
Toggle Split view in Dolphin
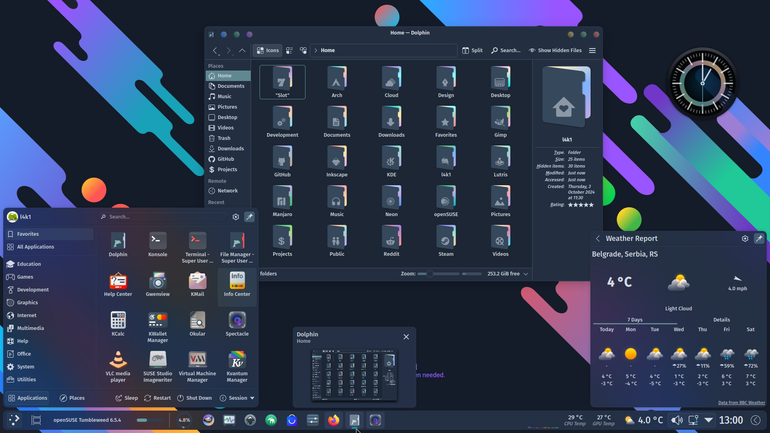[472, 50]
